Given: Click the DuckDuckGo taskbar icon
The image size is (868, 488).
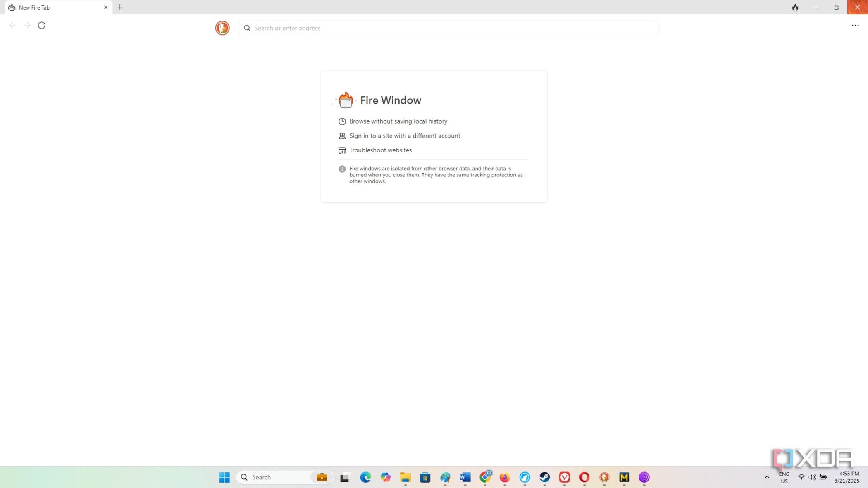Looking at the screenshot, I should 604,477.
